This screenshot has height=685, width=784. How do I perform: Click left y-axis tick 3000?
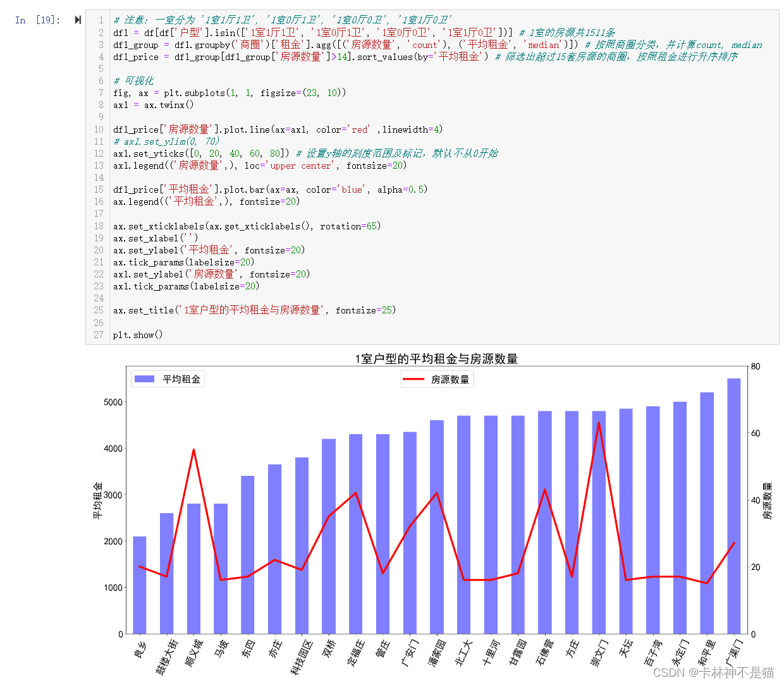[x=113, y=495]
